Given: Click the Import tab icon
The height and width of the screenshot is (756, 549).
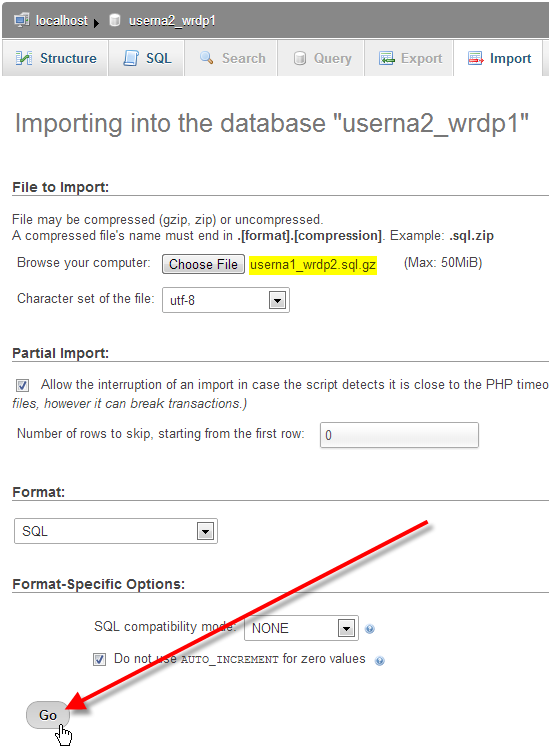Looking at the screenshot, I should pyautogui.click(x=475, y=58).
